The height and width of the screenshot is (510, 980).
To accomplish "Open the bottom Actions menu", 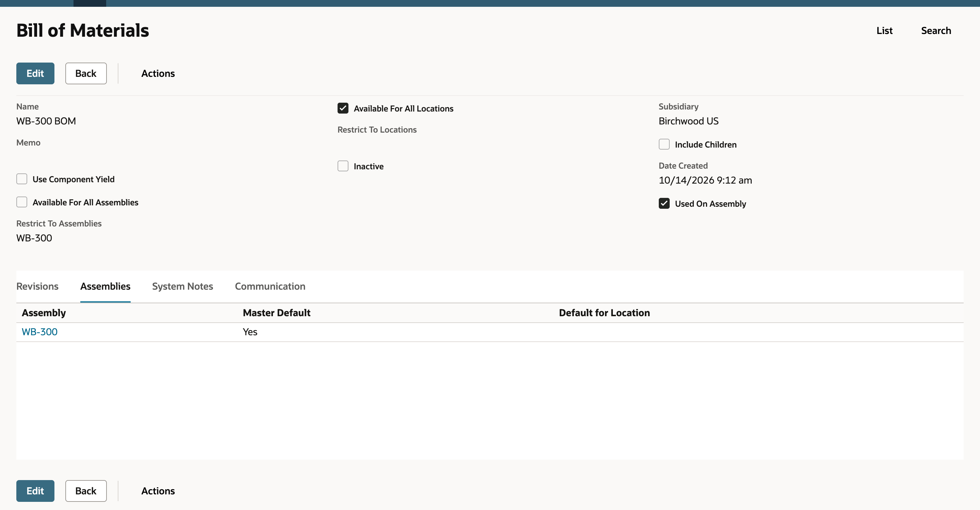I will [158, 491].
